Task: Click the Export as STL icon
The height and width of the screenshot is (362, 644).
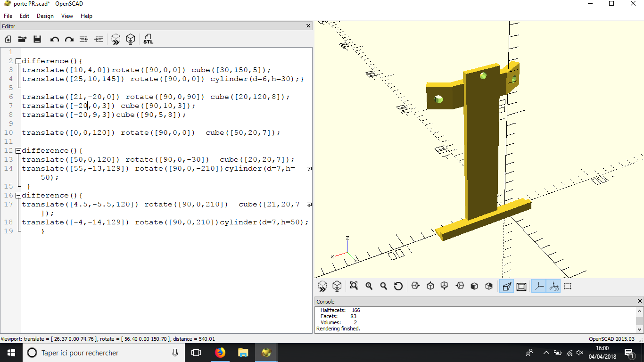Action: [148, 39]
